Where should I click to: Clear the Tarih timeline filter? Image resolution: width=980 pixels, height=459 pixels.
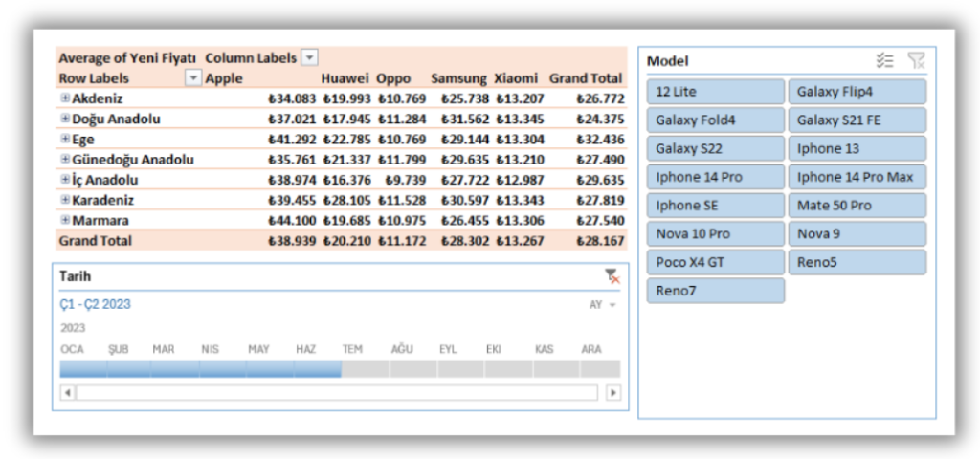click(612, 276)
